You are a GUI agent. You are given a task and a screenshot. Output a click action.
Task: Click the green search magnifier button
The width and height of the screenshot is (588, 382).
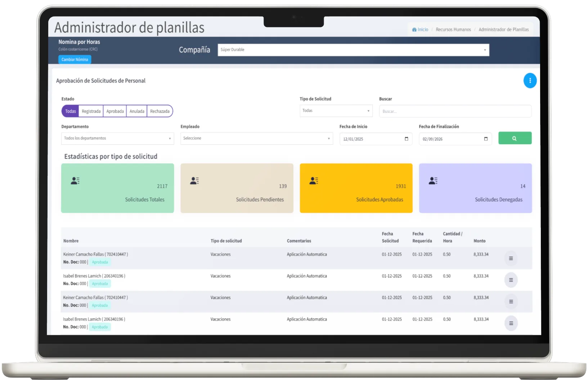click(x=515, y=138)
